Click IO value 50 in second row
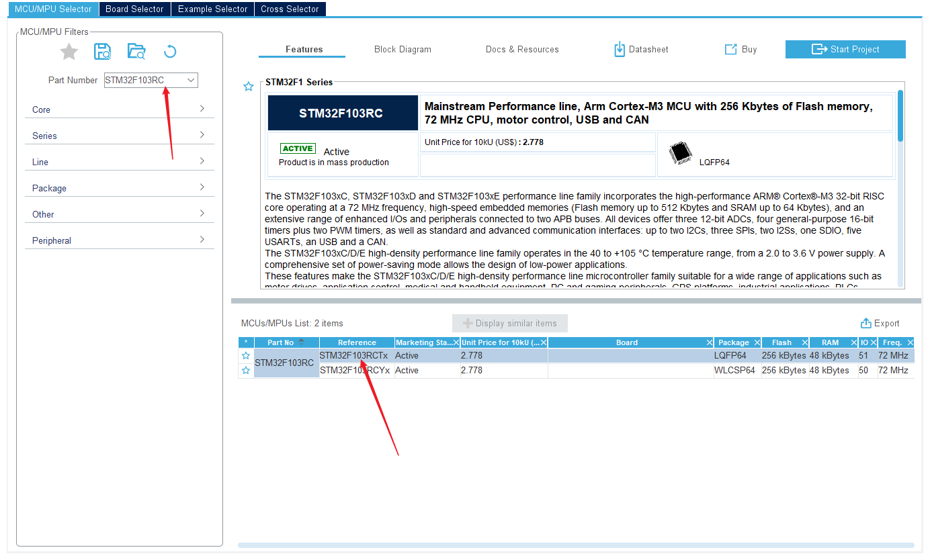This screenshot has width=930, height=560. tap(868, 370)
